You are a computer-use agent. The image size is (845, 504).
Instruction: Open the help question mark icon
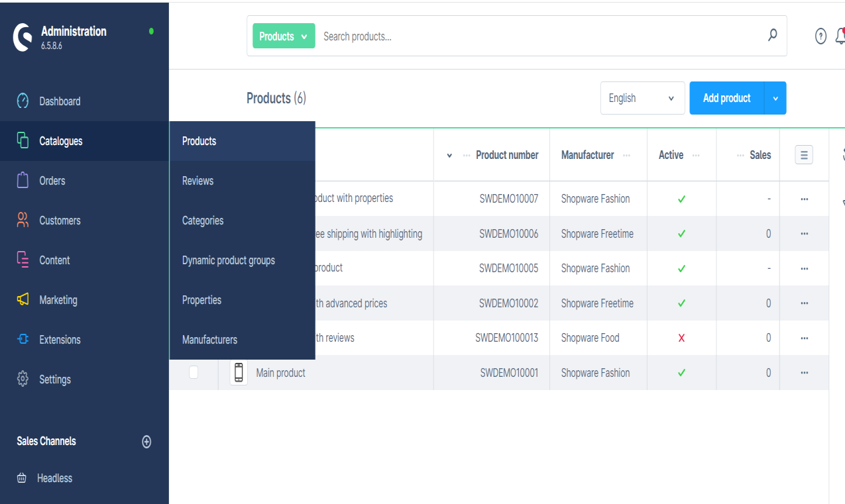[820, 36]
